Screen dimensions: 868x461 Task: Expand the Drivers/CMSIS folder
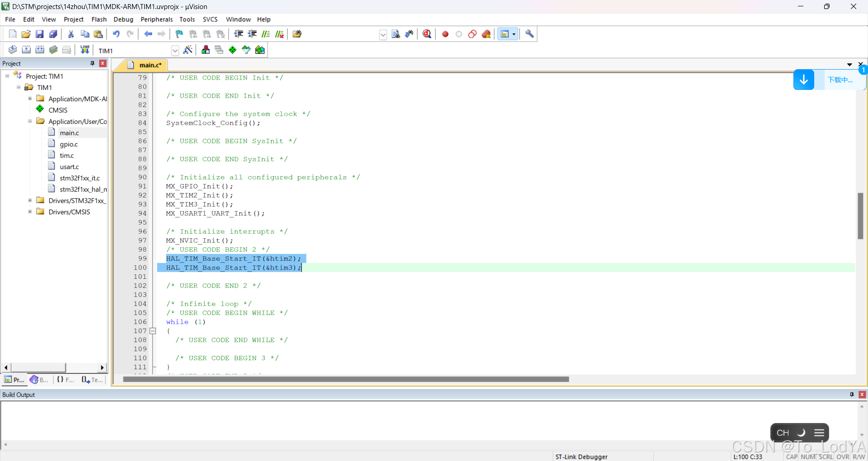[x=30, y=212]
